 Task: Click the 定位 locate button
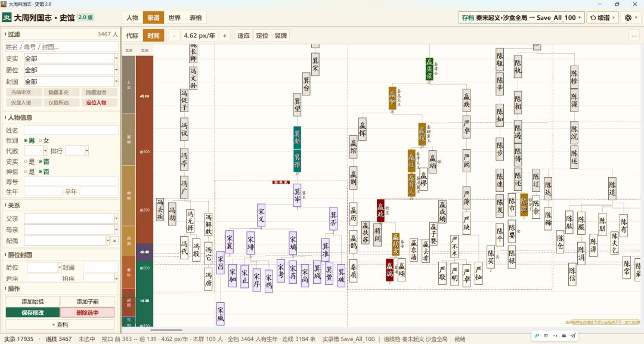[x=262, y=36]
